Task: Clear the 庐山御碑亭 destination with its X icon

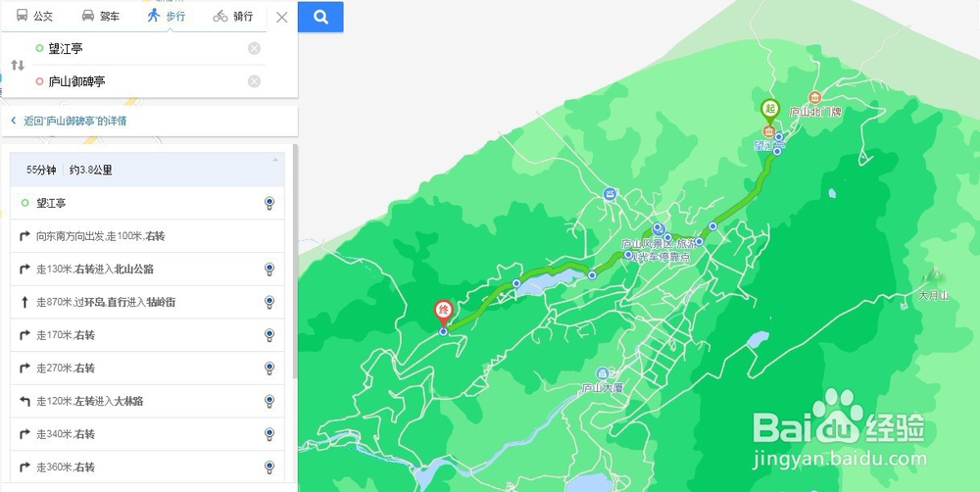Action: [x=254, y=80]
